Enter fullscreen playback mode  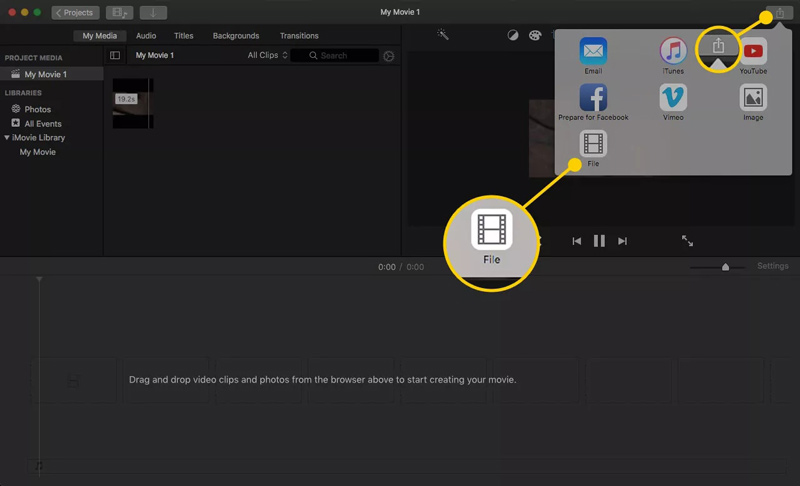tap(688, 241)
